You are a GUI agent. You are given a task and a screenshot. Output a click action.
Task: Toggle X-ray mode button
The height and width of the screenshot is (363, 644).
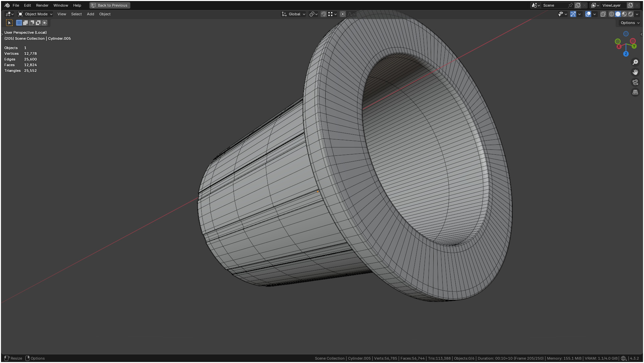pyautogui.click(x=603, y=14)
